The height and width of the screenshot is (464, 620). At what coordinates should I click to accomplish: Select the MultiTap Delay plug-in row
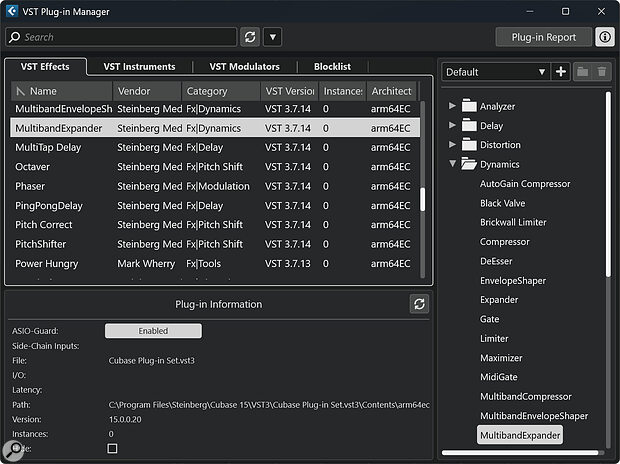(215, 148)
